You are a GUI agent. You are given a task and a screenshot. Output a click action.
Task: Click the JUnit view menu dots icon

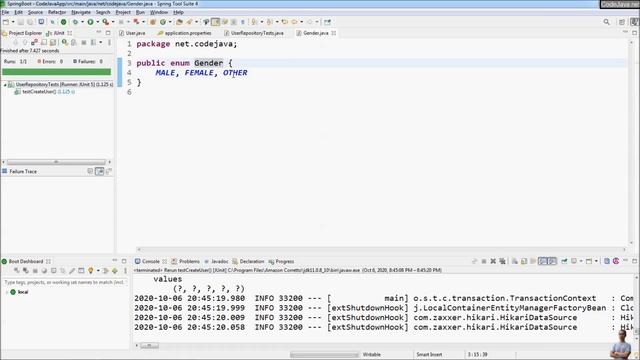(109, 42)
